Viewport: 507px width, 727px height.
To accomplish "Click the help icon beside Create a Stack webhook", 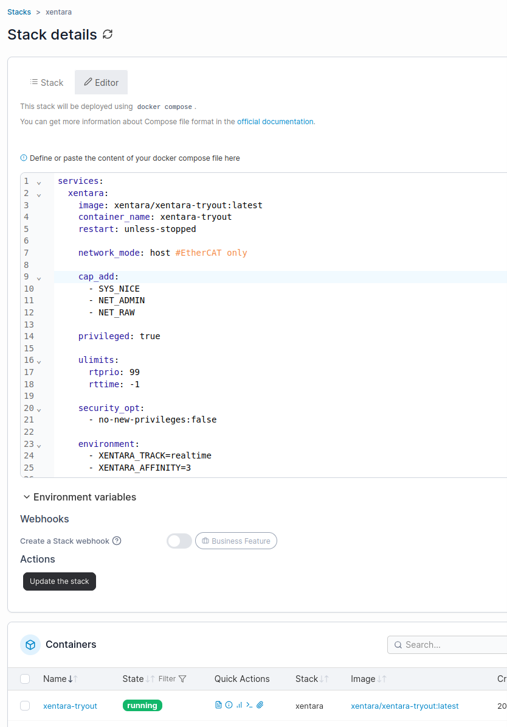I will (117, 541).
